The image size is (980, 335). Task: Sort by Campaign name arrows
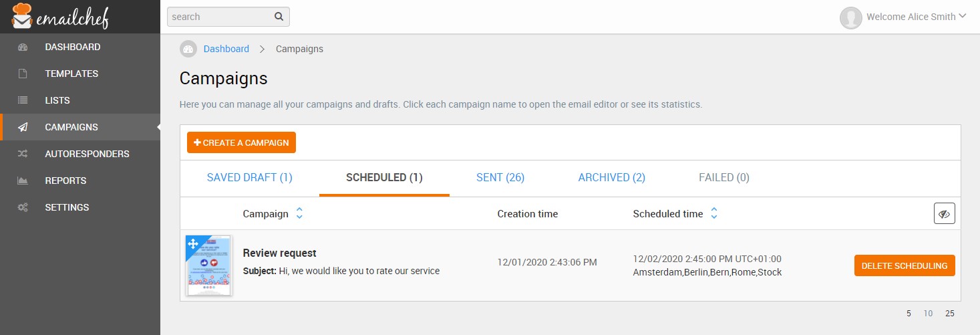pyautogui.click(x=299, y=214)
